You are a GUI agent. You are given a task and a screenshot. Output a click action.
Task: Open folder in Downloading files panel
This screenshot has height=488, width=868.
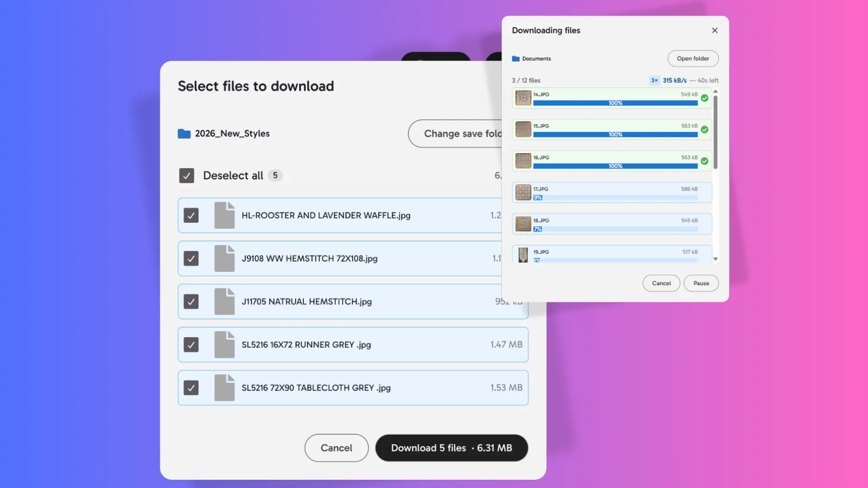[693, 58]
